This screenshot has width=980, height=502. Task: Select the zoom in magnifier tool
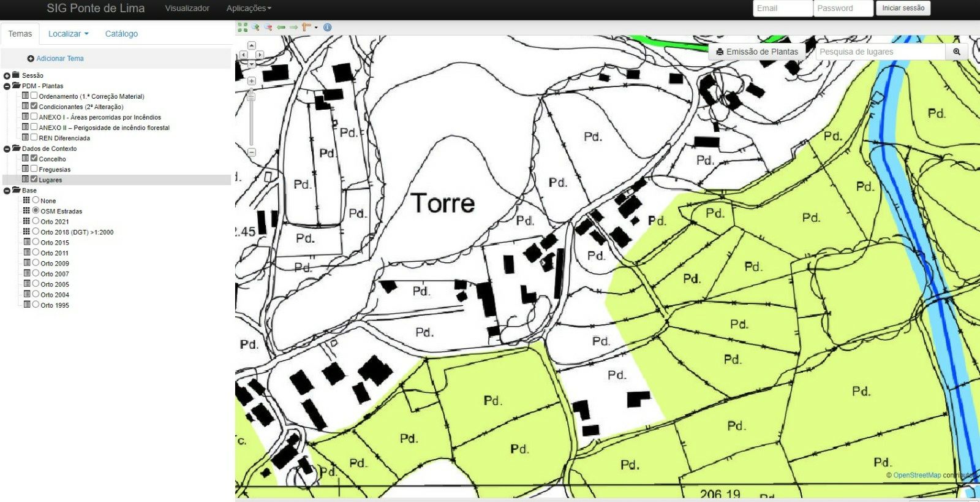tap(255, 27)
